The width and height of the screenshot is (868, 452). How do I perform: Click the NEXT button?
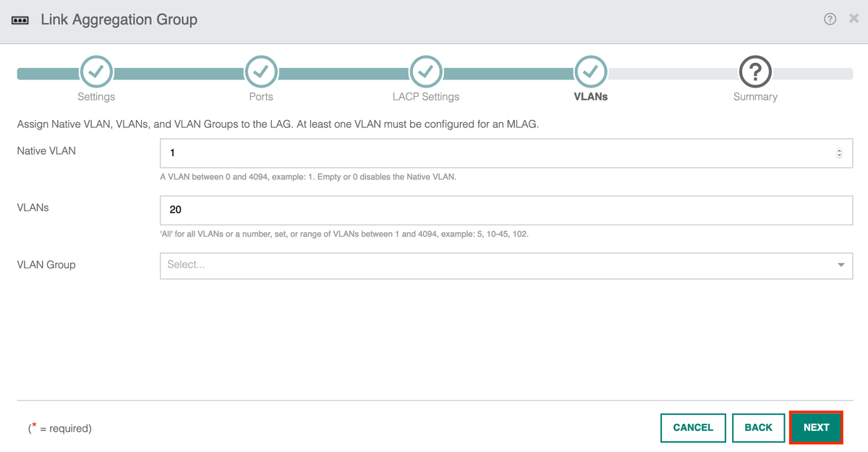816,427
